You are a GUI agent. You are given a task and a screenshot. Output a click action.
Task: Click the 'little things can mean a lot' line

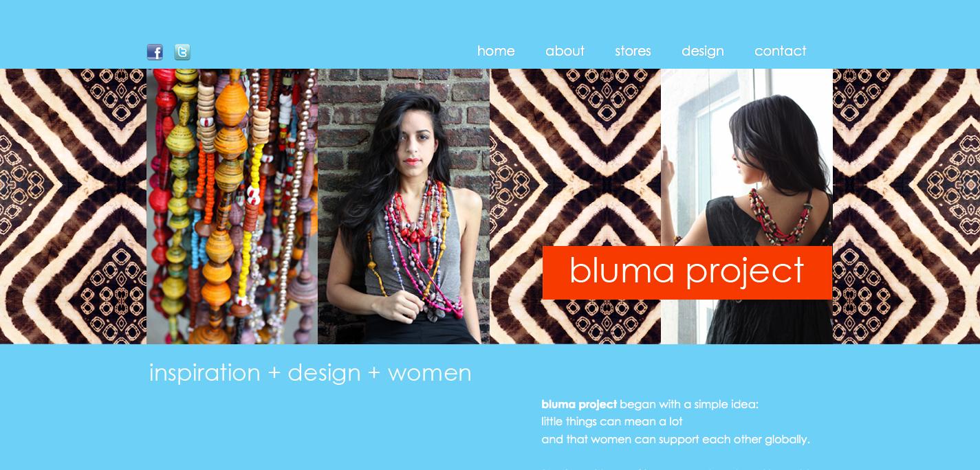pyautogui.click(x=612, y=421)
